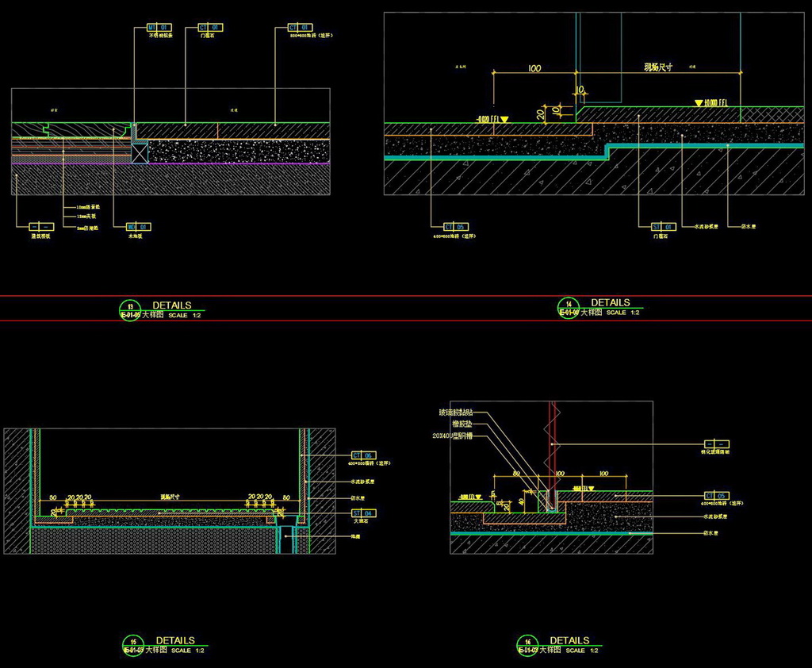812x668 pixels.
Task: Click the crossed square block in detail 13
Action: [140, 152]
